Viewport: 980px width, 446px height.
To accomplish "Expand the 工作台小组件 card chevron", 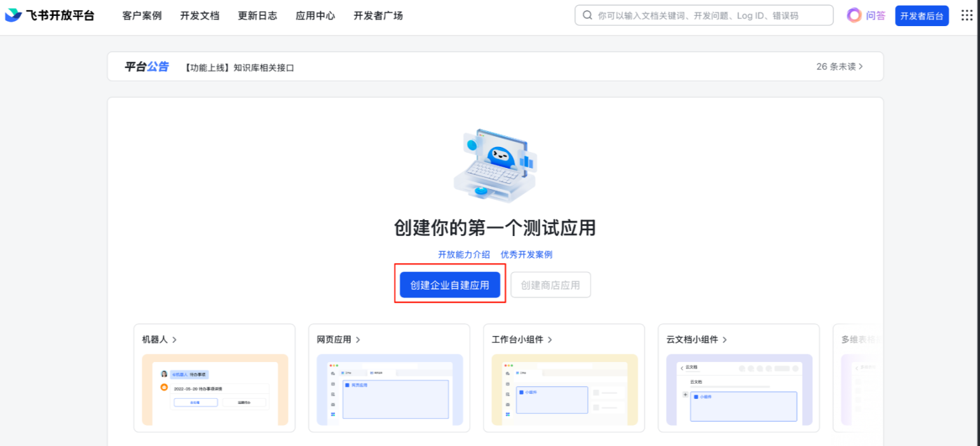I will [550, 340].
